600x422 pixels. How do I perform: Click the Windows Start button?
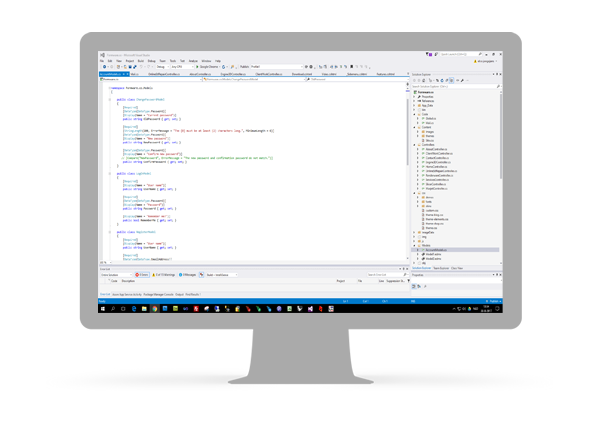(x=103, y=309)
